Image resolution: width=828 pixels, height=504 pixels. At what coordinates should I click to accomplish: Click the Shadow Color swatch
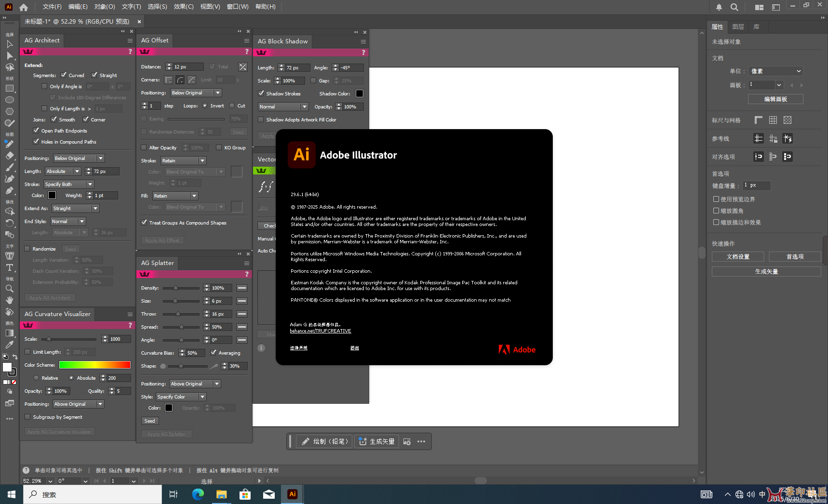360,93
